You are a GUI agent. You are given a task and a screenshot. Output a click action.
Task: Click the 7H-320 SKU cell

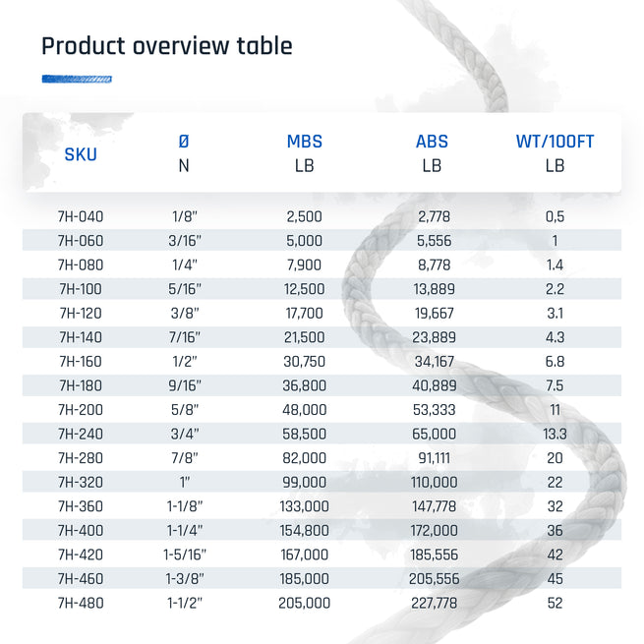click(81, 482)
